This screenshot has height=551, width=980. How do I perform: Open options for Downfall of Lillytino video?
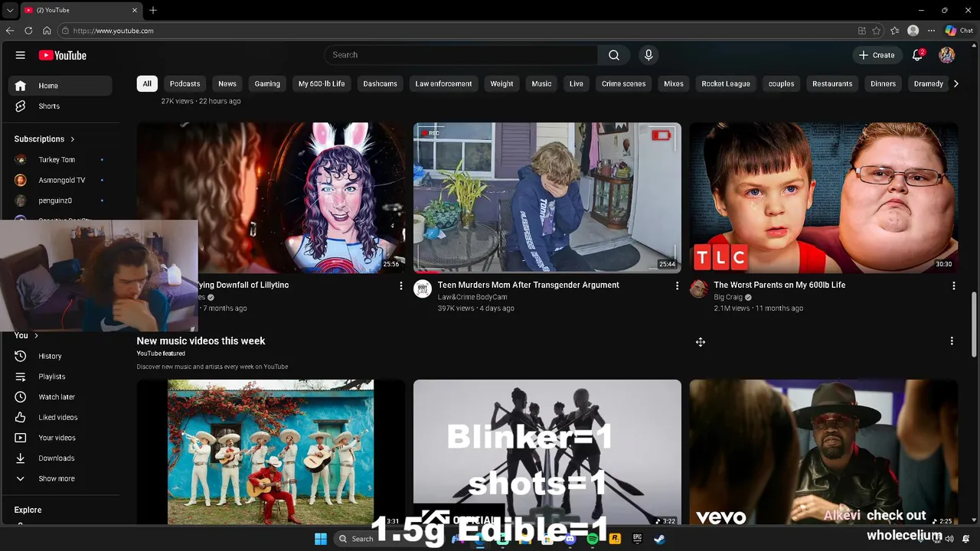point(400,285)
